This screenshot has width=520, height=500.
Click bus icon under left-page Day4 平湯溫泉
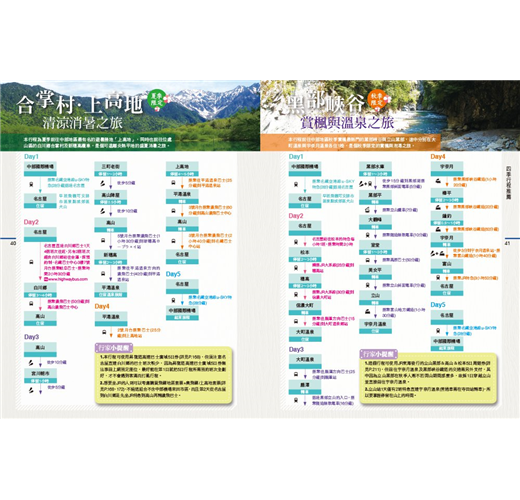[x=104, y=332]
